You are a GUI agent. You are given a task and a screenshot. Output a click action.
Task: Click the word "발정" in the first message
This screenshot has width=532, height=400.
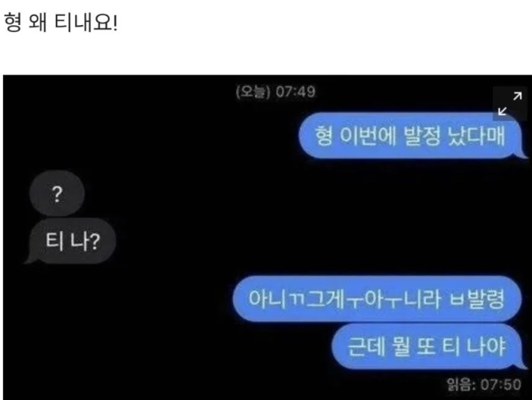[422, 136]
